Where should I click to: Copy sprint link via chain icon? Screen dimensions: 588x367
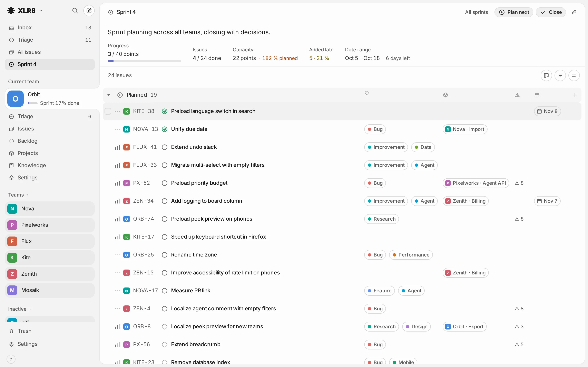tap(574, 12)
